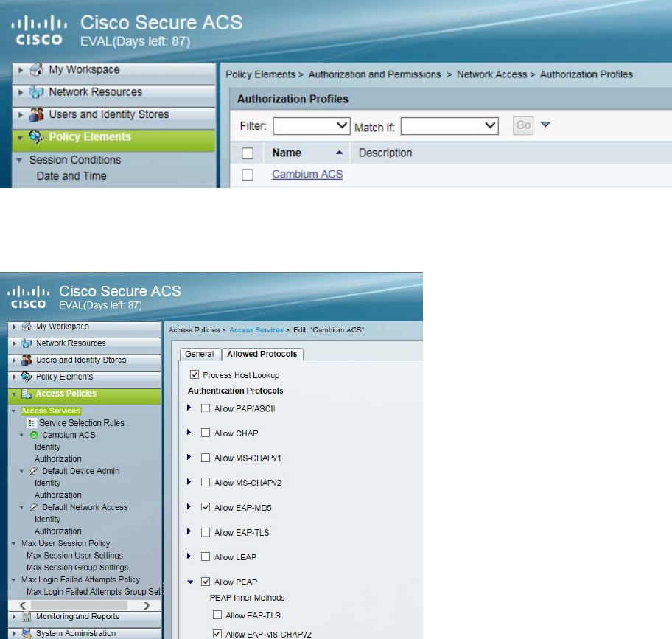Collapse the Allow PEAP section arrow
672x639 pixels.
190,582
